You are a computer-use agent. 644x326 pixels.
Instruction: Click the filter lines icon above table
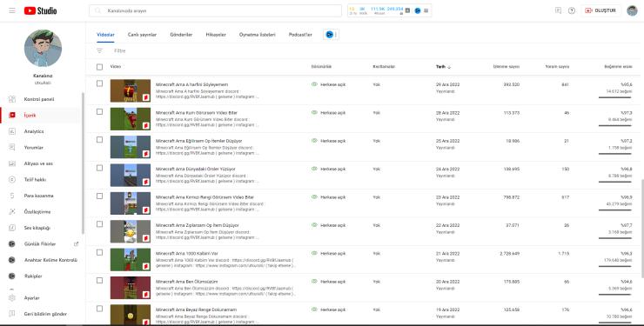pos(99,50)
